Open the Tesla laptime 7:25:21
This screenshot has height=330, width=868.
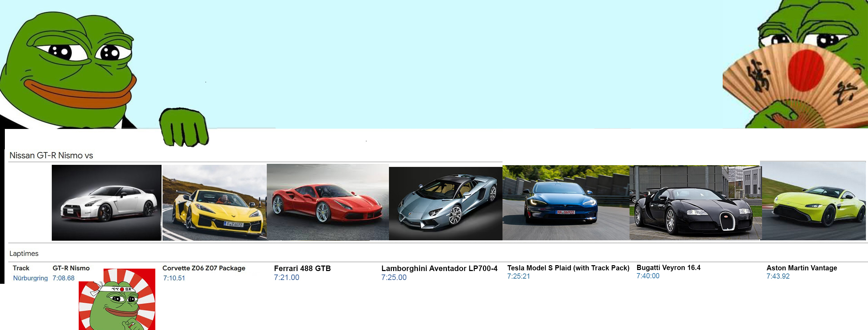pyautogui.click(x=518, y=276)
